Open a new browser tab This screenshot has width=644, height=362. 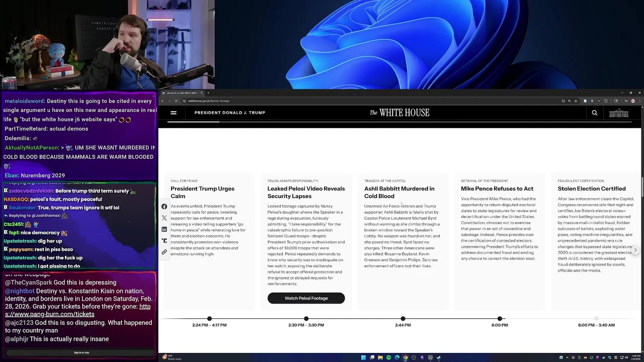tap(208, 93)
